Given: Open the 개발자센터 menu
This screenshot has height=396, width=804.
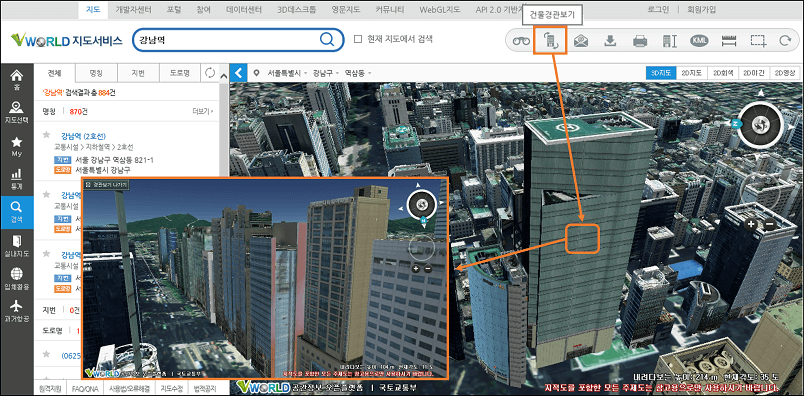Looking at the screenshot, I should coord(132,9).
